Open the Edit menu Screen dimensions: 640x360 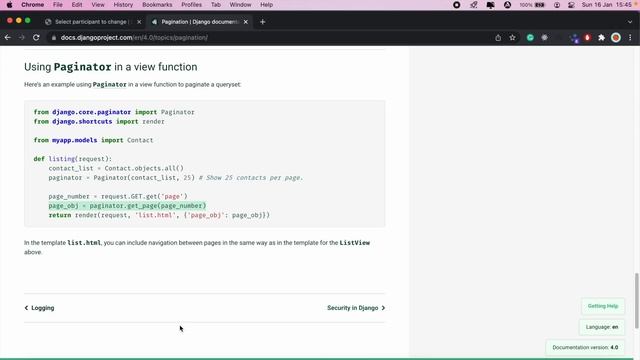tap(77, 5)
